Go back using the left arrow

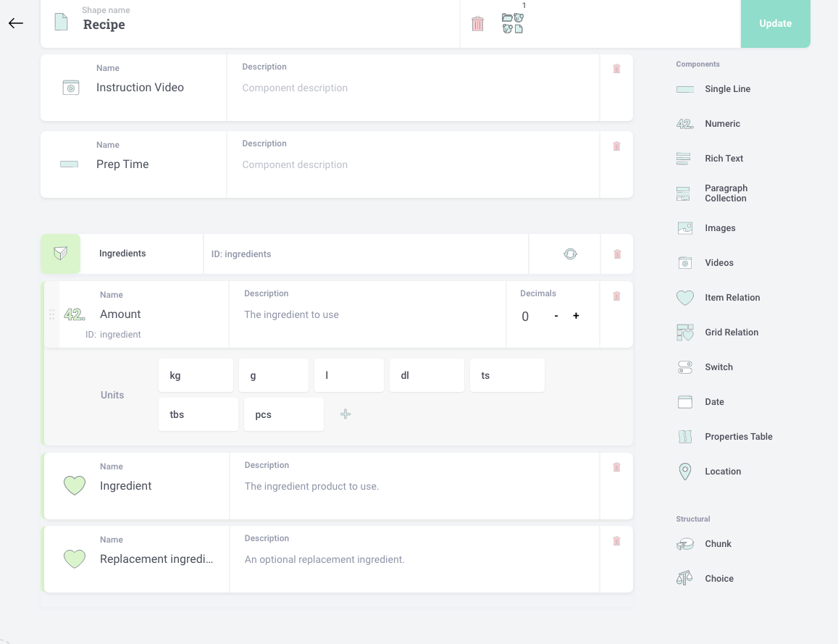(x=16, y=23)
